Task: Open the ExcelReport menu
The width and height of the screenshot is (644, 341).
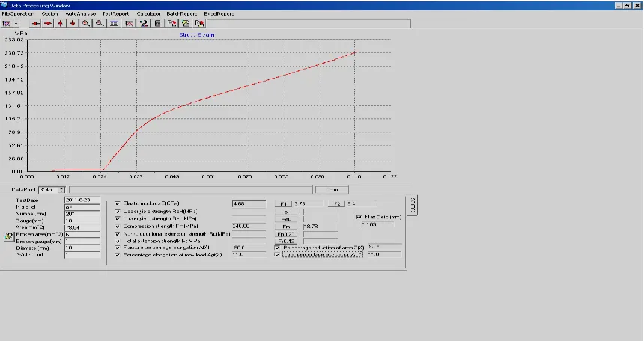Action: pyautogui.click(x=219, y=14)
